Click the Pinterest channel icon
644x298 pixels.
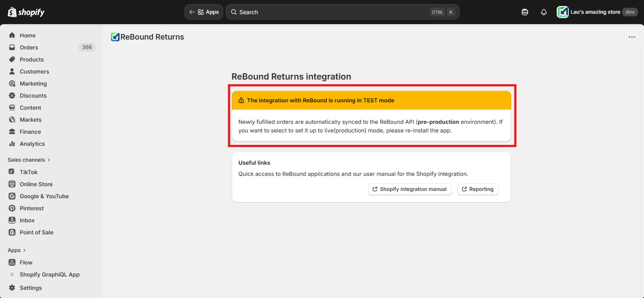coord(12,208)
